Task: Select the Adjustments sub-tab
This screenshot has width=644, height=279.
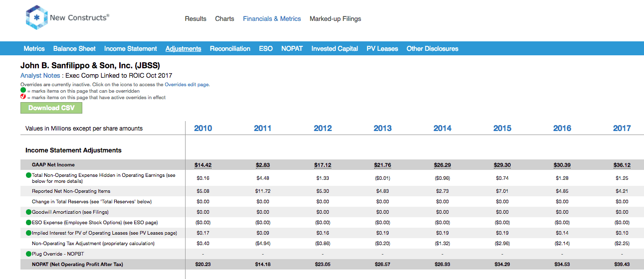Action: pyautogui.click(x=184, y=48)
